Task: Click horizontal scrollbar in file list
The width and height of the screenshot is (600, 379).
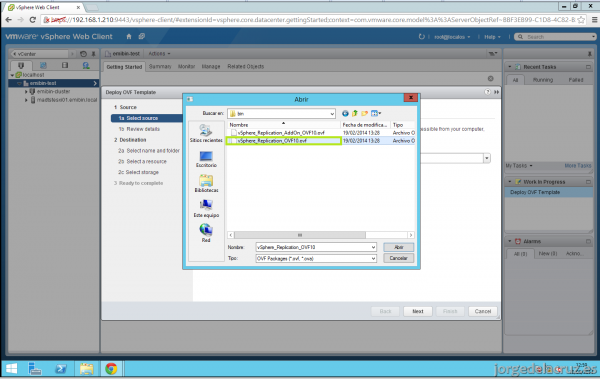Action: (300, 235)
